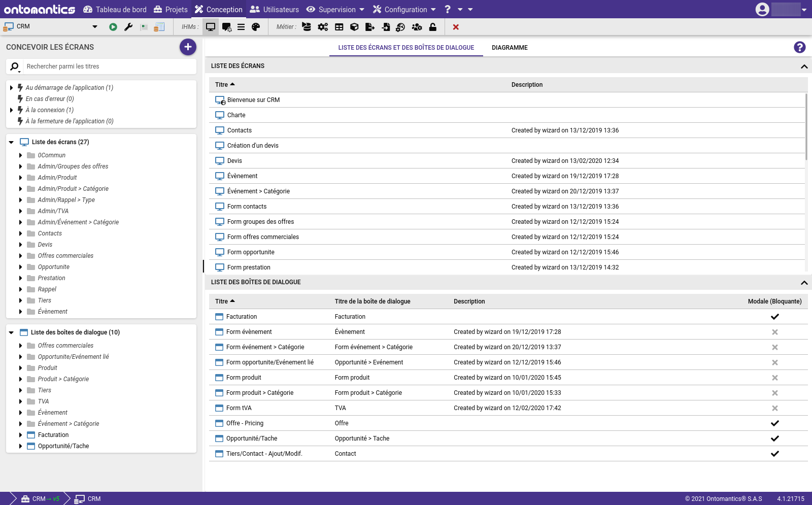The width and height of the screenshot is (812, 505).
Task: Select the Admin/Groupes des offres folder
Action: click(x=73, y=166)
